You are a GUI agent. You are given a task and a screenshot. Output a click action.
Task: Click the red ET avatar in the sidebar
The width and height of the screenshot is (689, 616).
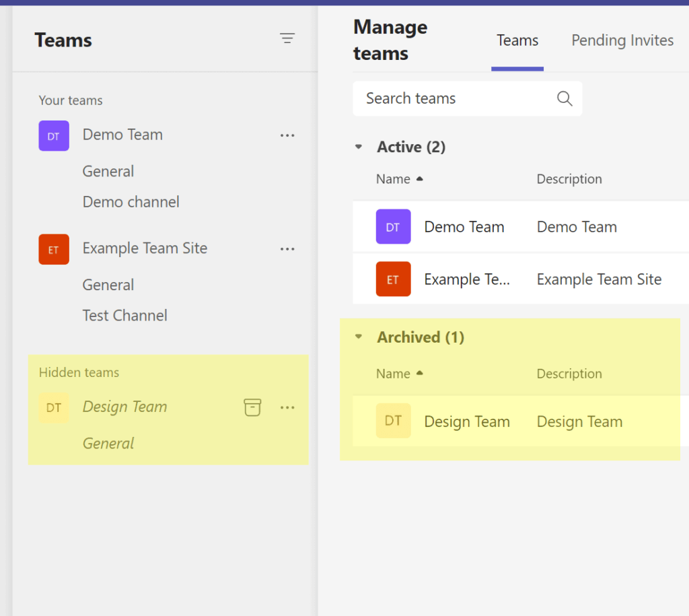(x=54, y=249)
